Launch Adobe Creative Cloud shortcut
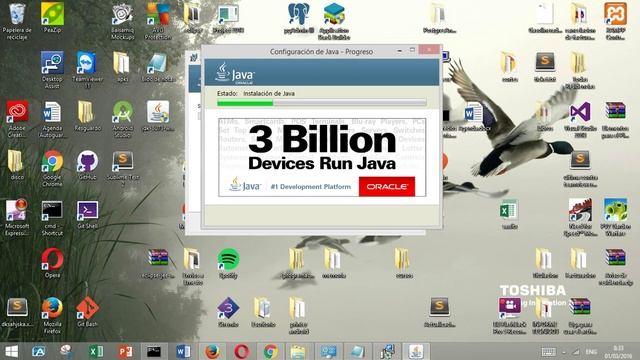The width and height of the screenshot is (640, 360). [x=17, y=118]
